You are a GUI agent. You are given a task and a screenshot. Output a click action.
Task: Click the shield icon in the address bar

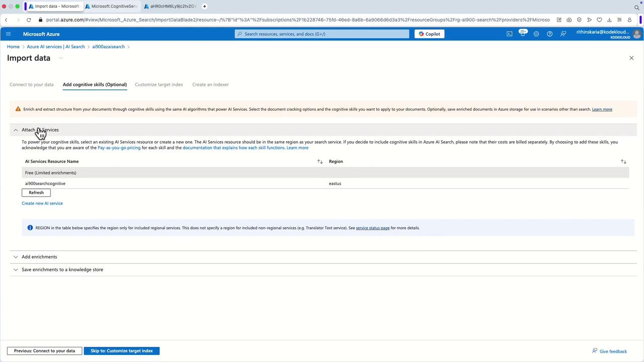click(579, 20)
